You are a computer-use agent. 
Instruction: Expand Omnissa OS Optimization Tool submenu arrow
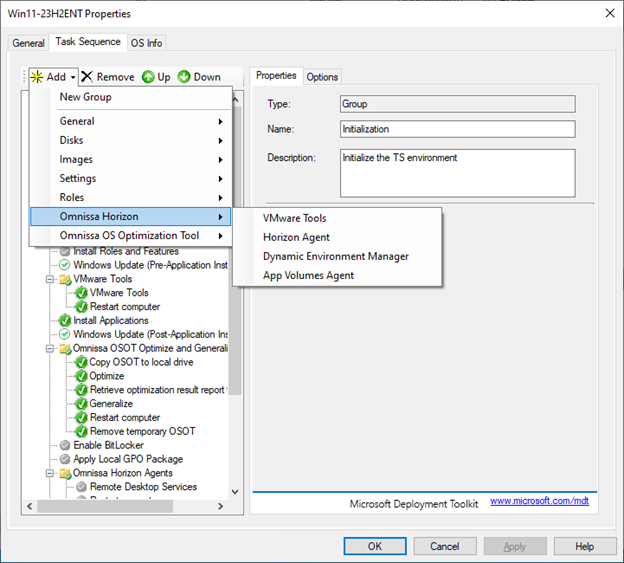click(220, 236)
